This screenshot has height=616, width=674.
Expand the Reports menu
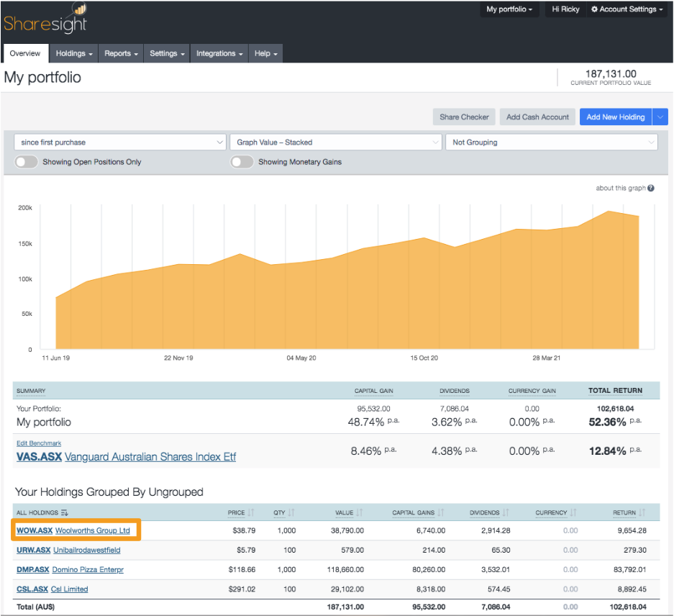(121, 53)
